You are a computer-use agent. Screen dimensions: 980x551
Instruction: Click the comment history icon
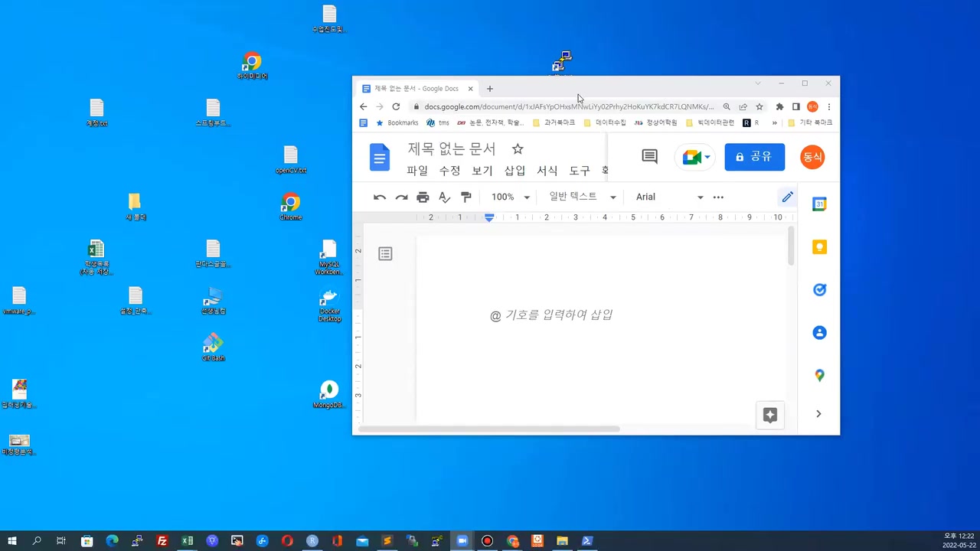click(649, 156)
